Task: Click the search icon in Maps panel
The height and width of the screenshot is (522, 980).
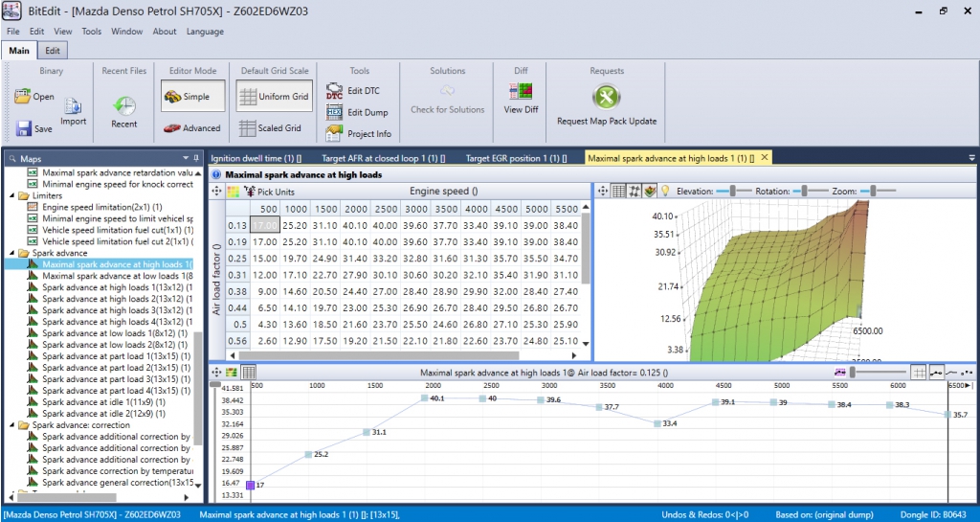Action: [13, 159]
